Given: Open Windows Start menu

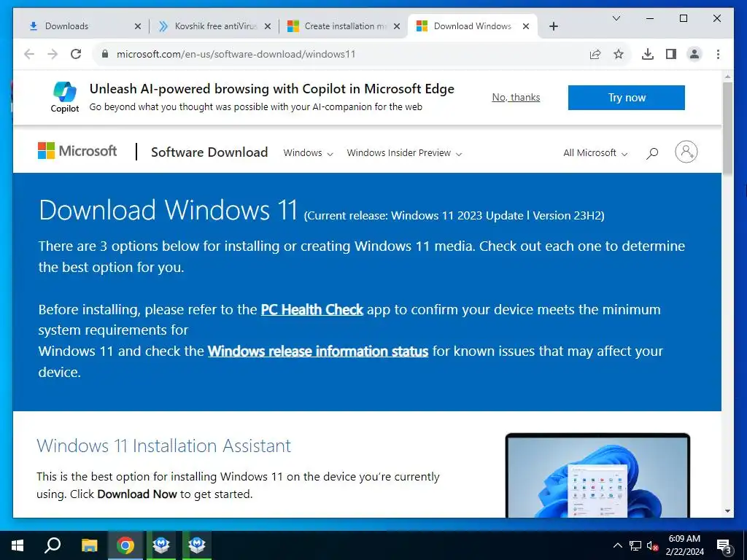Looking at the screenshot, I should 18,545.
